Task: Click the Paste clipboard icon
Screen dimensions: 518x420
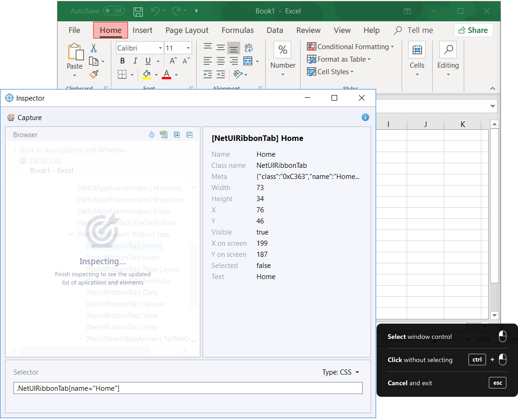Action: coord(75,52)
